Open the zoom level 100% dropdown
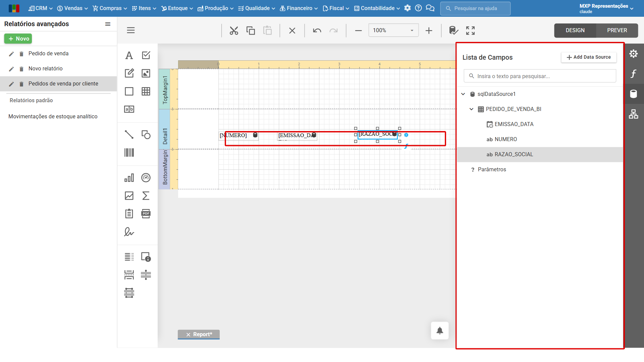644x362 pixels. coord(393,30)
